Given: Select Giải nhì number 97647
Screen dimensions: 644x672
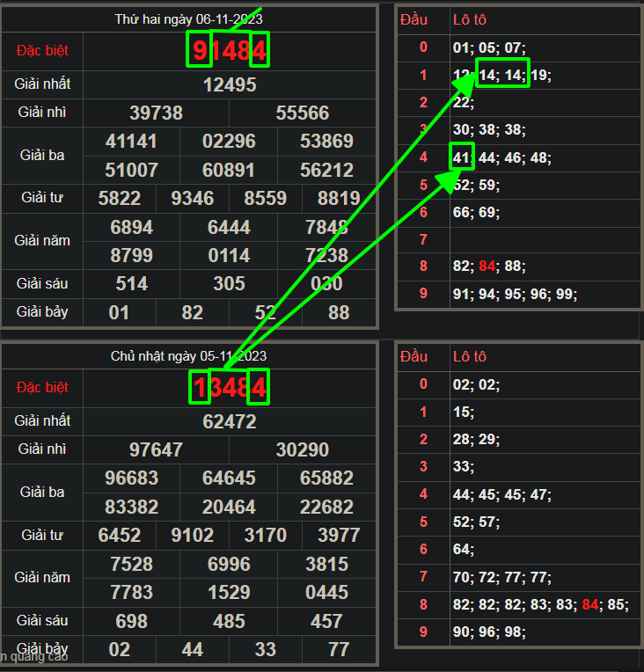Looking at the screenshot, I should [156, 450].
